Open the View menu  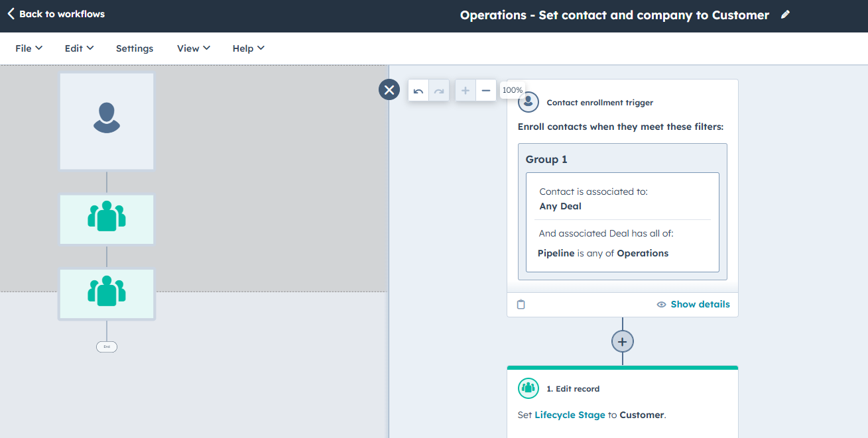[x=194, y=48]
